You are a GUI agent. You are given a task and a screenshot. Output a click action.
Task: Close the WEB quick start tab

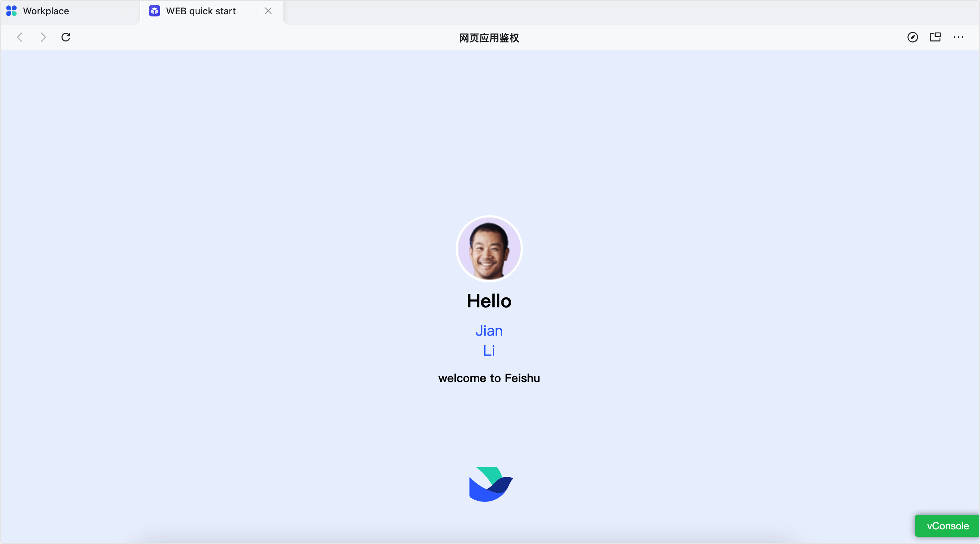[268, 11]
